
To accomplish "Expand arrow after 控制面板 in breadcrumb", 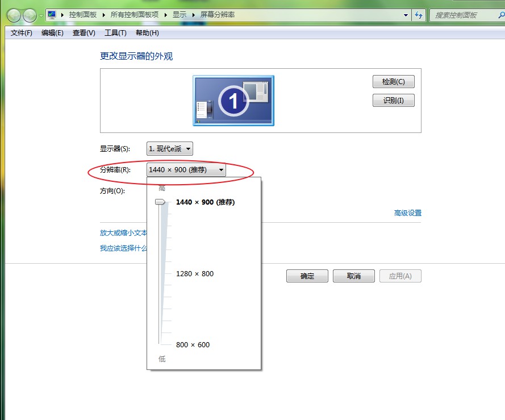I will tap(104, 15).
